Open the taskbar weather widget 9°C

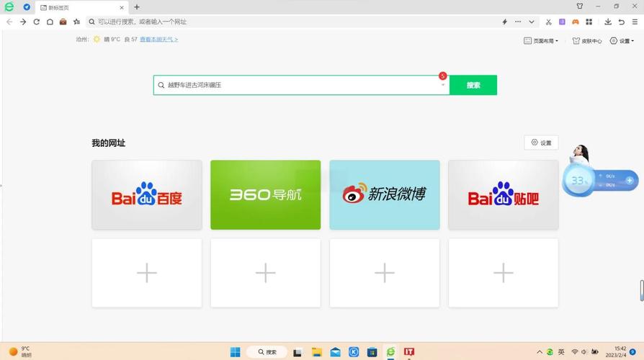tap(20, 352)
